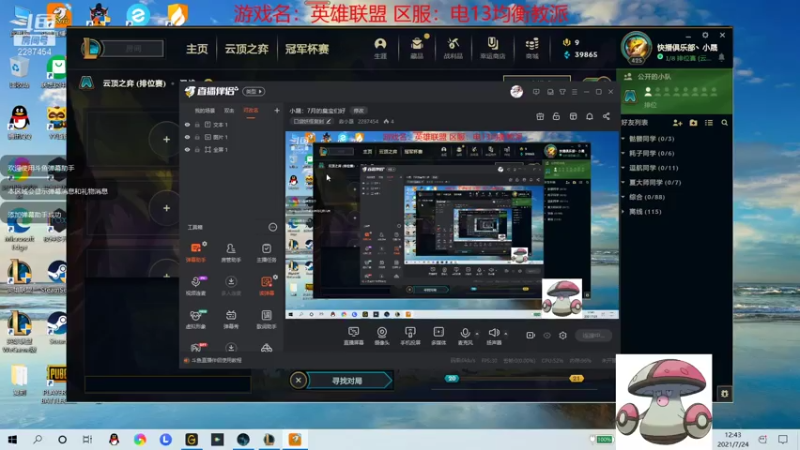Image resolution: width=800 pixels, height=450 pixels.
Task: Add new scene with plus button
Action: 277,110
